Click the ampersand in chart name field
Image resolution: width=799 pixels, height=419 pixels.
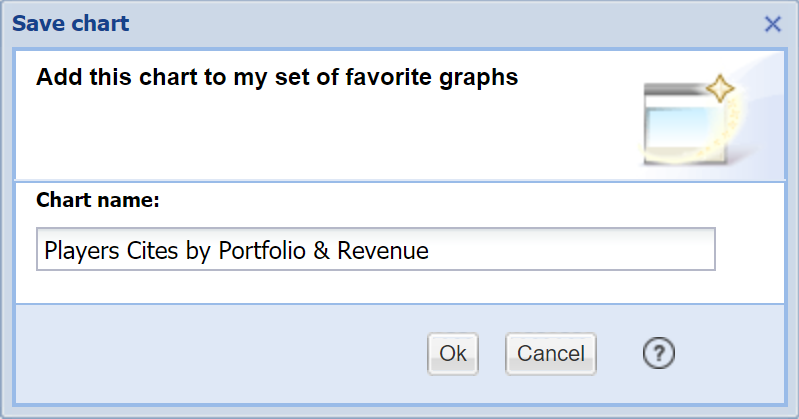[321, 251]
